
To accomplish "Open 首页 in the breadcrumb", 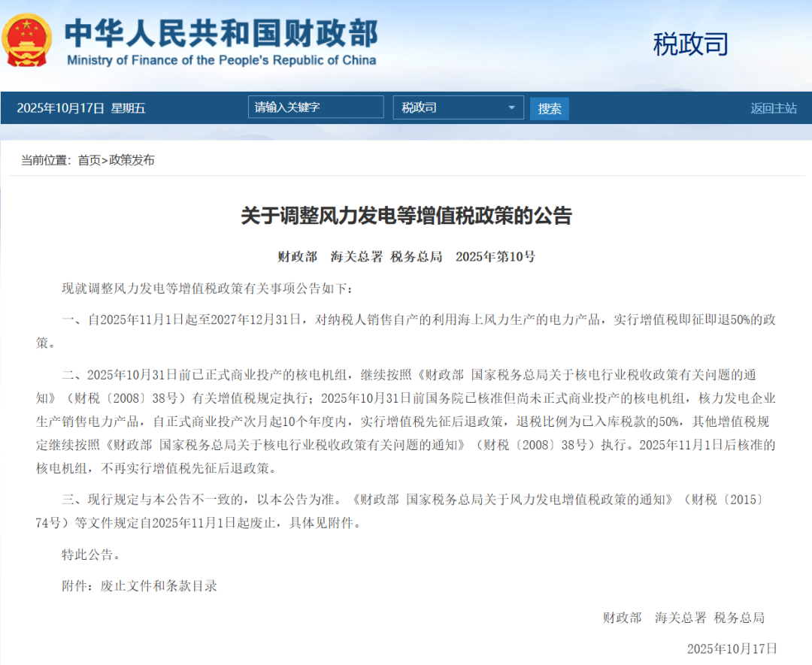I will click(89, 160).
